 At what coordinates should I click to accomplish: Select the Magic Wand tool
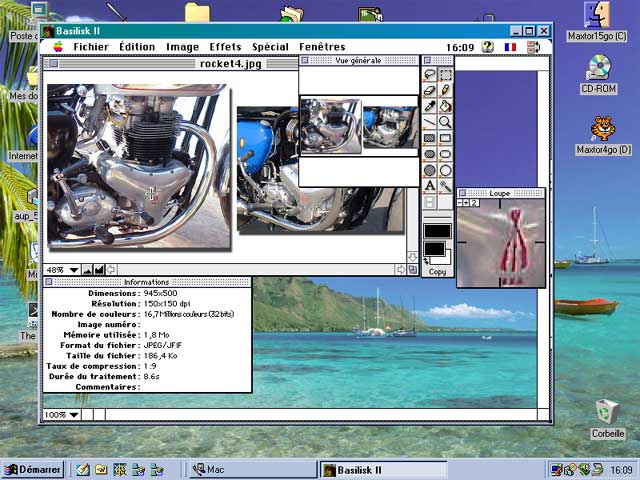coord(445,186)
